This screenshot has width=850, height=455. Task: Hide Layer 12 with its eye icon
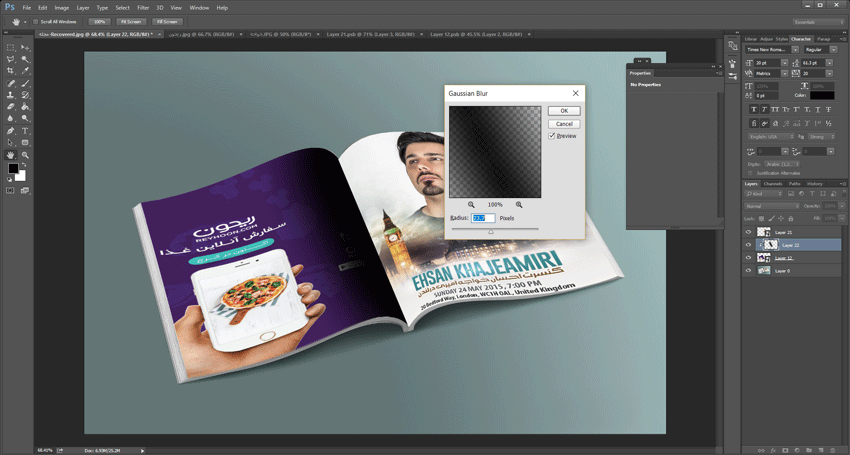click(x=749, y=258)
